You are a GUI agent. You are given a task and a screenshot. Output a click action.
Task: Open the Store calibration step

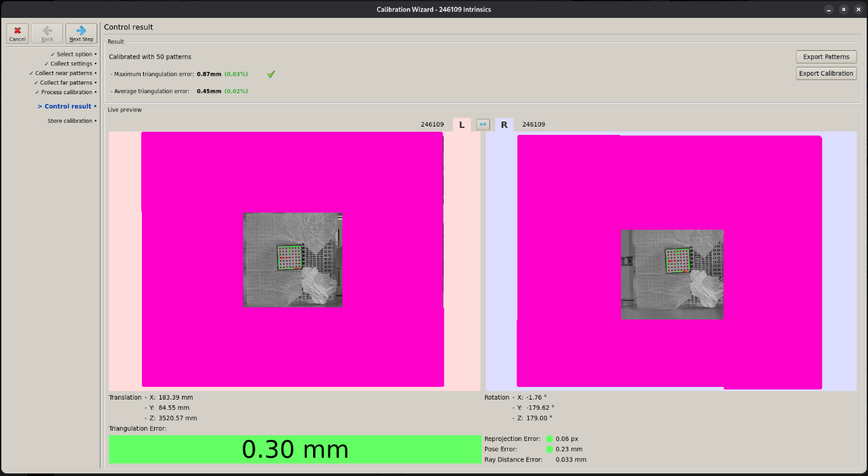pyautogui.click(x=69, y=121)
